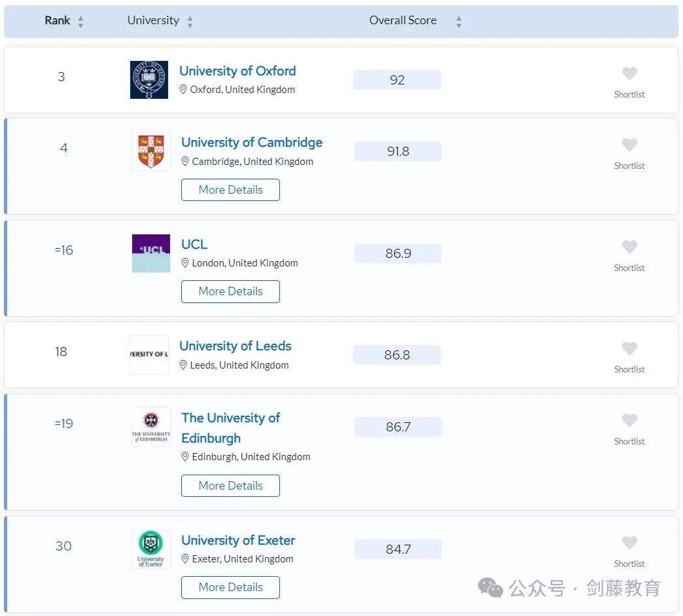
Task: Click location pin beside Exeter, United Kingdom
Action: [184, 558]
